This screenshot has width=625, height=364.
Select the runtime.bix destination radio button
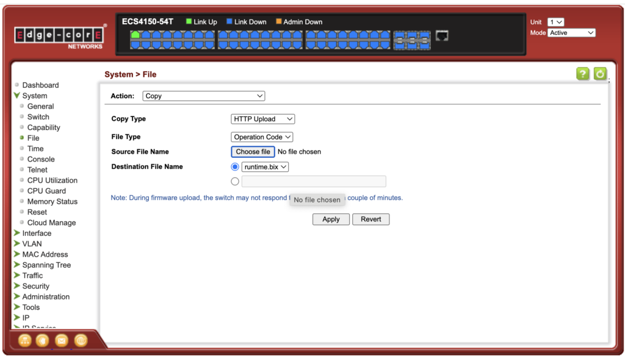(x=235, y=166)
